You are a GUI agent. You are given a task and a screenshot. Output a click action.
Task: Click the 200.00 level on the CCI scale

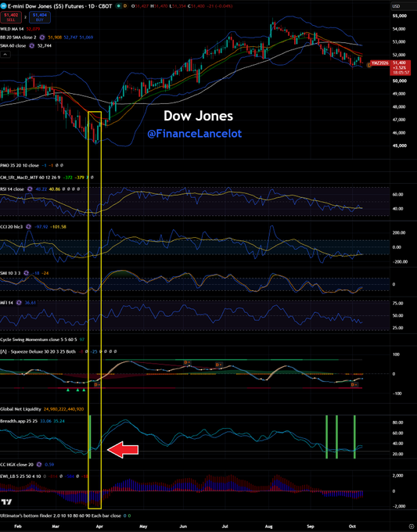(x=399, y=233)
